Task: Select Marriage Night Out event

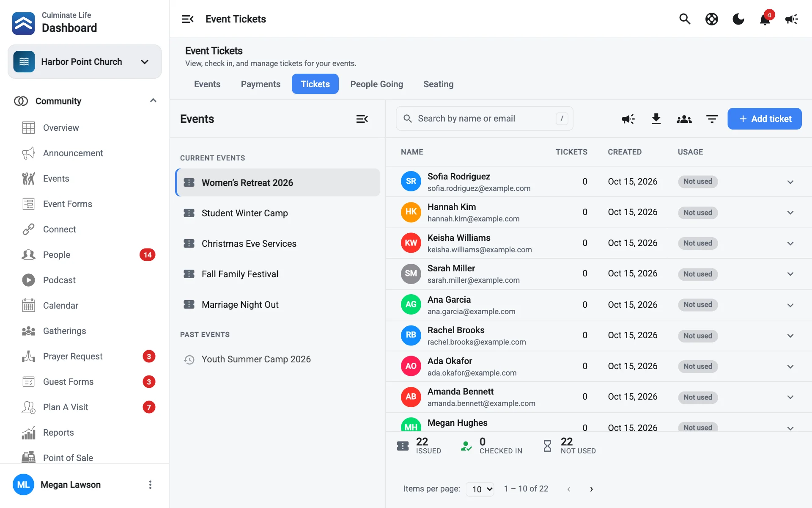Action: click(277, 304)
